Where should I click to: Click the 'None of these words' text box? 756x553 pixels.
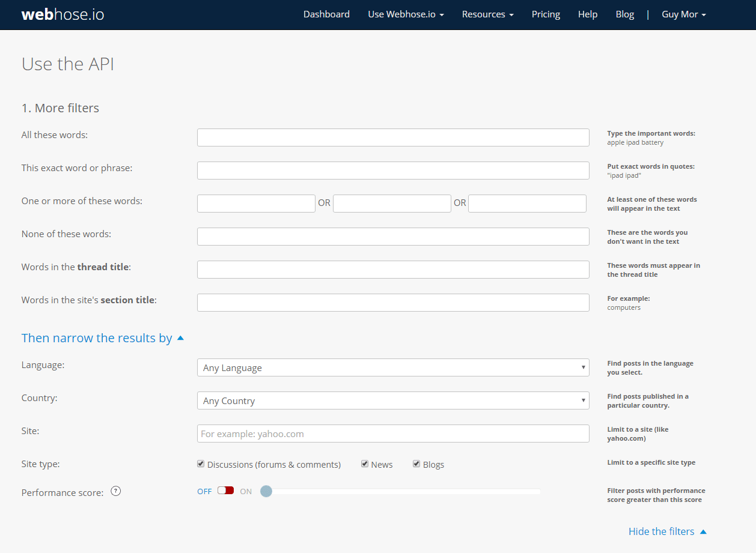[392, 237]
